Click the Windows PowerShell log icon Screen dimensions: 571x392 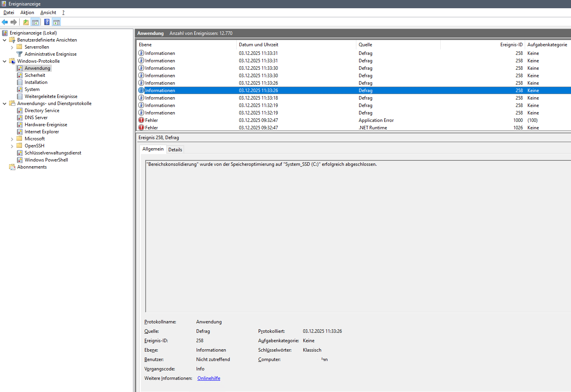(x=20, y=160)
